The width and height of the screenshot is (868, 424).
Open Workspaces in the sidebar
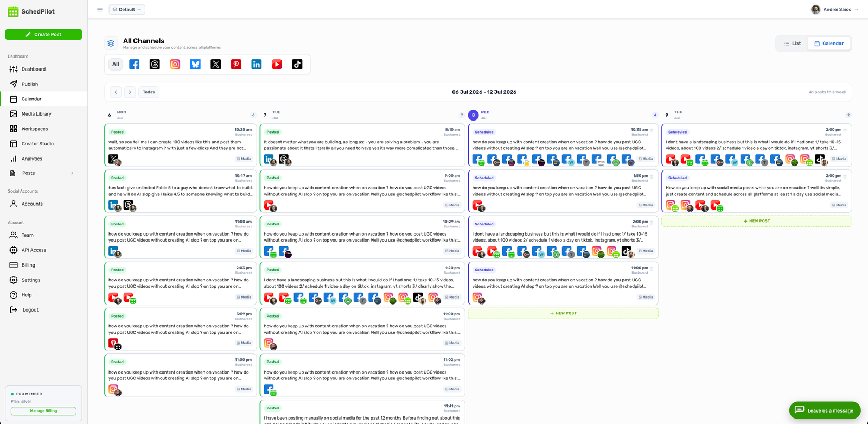tap(43, 129)
